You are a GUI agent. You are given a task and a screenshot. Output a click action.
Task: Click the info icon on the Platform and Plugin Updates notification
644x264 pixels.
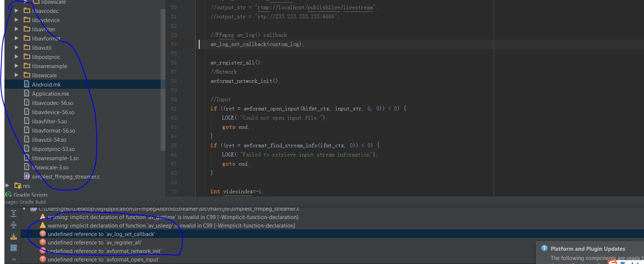click(544, 248)
